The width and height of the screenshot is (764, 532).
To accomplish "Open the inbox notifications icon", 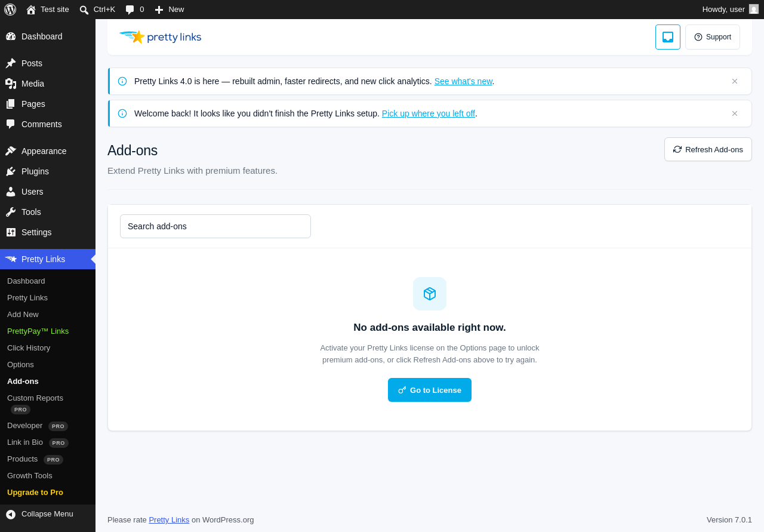I will pos(668,37).
